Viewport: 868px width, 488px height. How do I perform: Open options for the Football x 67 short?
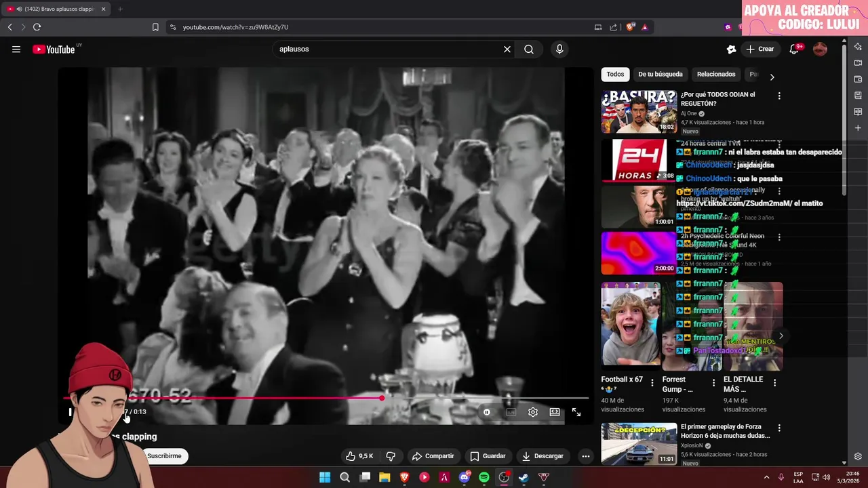tap(652, 383)
